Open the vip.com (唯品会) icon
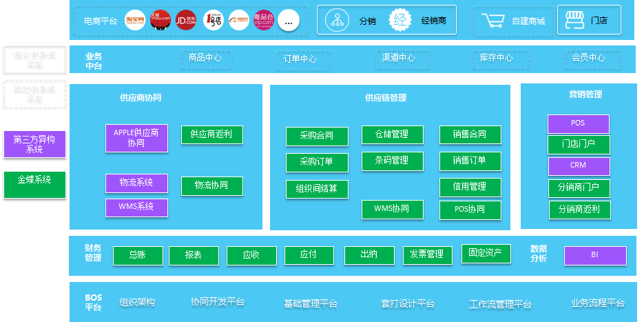The image size is (644, 322). 263,21
